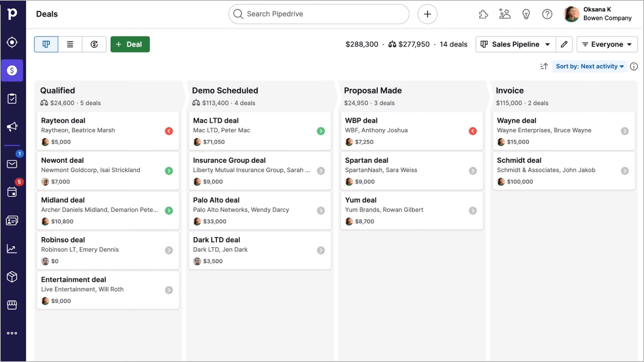Open Contacts card icon in sidebar
This screenshot has width=644, height=362.
(x=12, y=221)
